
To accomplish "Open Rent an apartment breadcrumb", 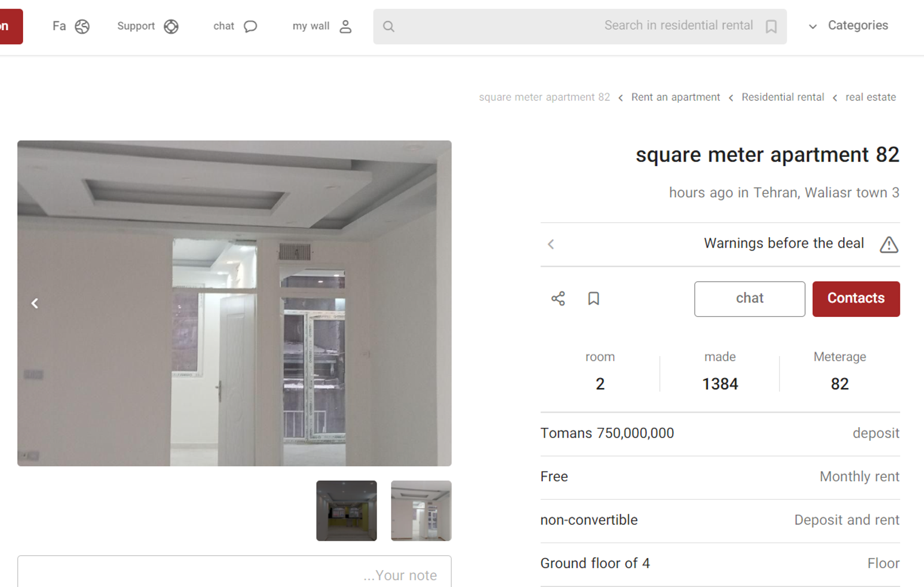I will coord(675,97).
